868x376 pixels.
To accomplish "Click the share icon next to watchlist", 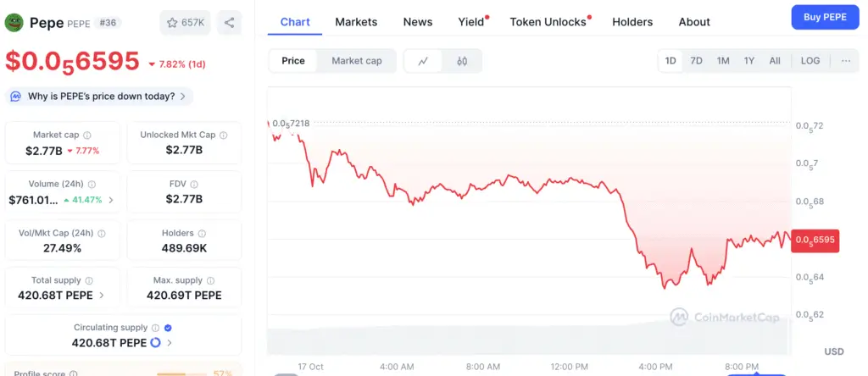I will point(230,23).
